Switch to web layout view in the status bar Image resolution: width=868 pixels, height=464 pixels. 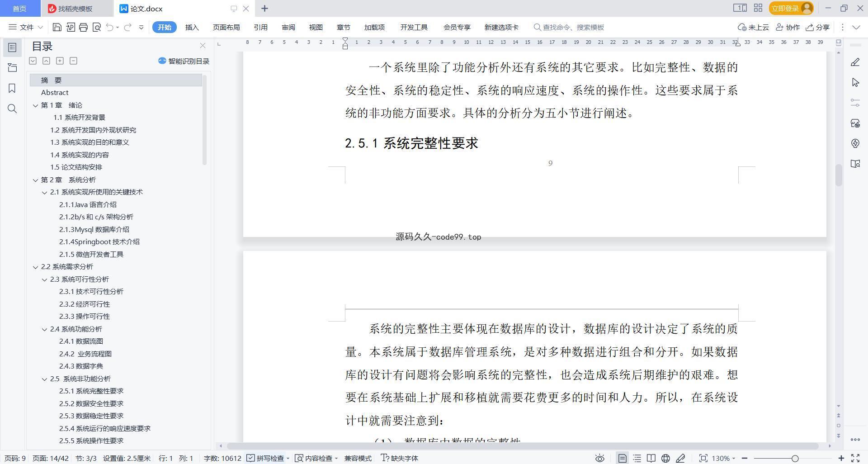pos(665,458)
